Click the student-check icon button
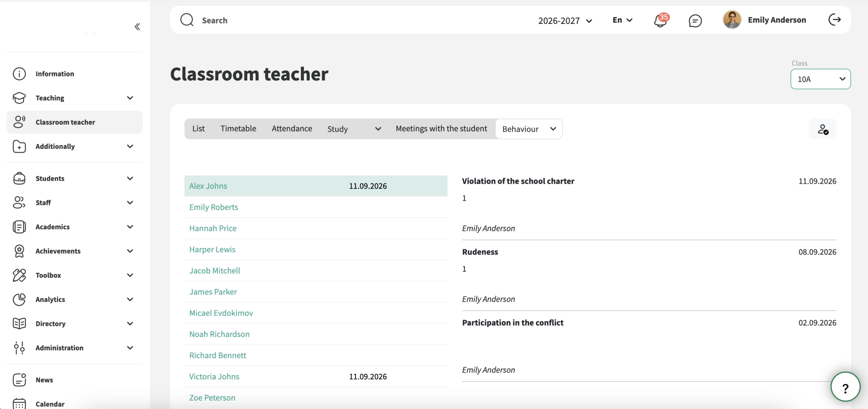868x409 pixels. pyautogui.click(x=822, y=129)
